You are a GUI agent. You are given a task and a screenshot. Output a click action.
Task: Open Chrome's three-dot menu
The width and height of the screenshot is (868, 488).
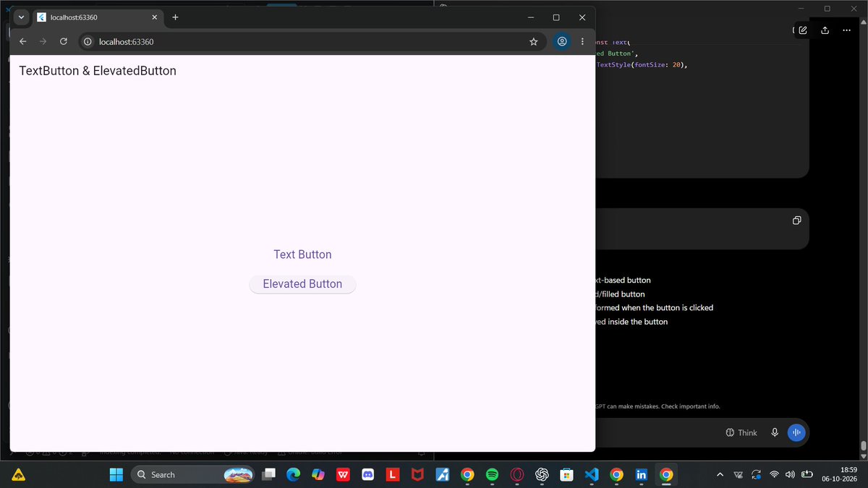tap(582, 42)
